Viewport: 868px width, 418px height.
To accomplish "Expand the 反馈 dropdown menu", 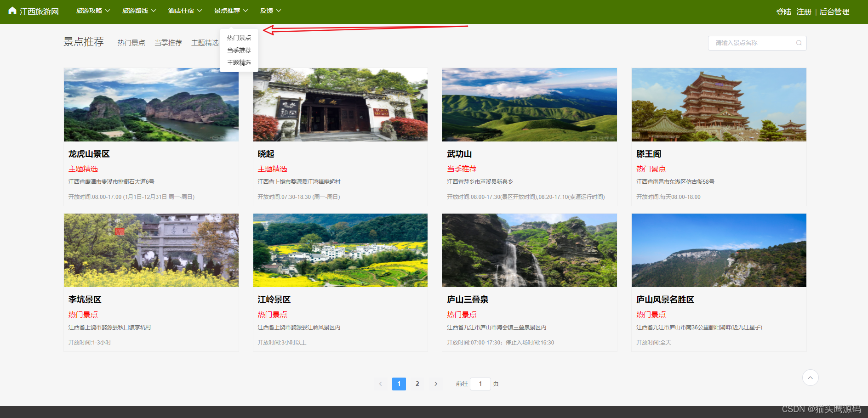I will tap(270, 11).
